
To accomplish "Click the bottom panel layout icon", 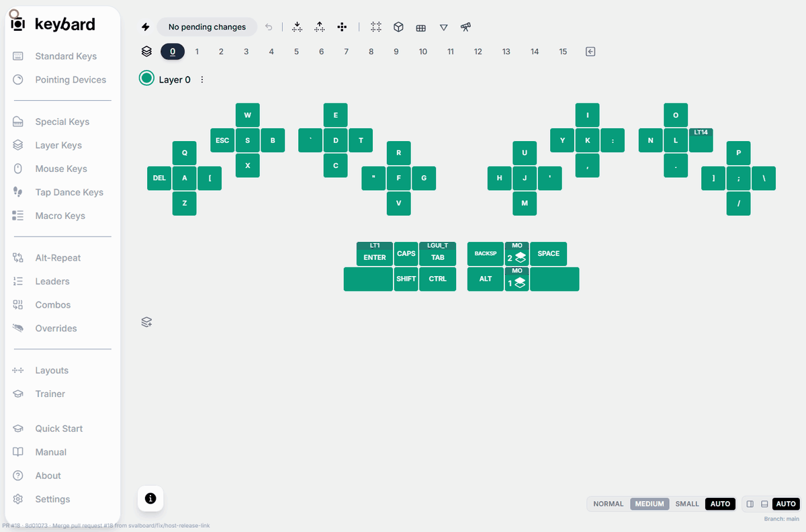I will (764, 504).
